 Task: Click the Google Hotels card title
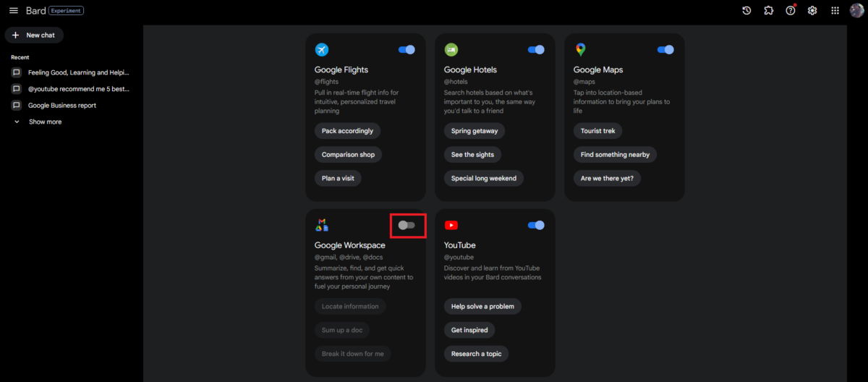click(470, 70)
